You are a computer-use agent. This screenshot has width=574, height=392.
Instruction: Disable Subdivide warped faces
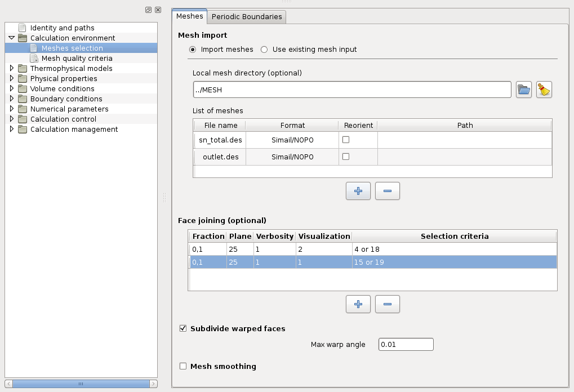coord(183,328)
